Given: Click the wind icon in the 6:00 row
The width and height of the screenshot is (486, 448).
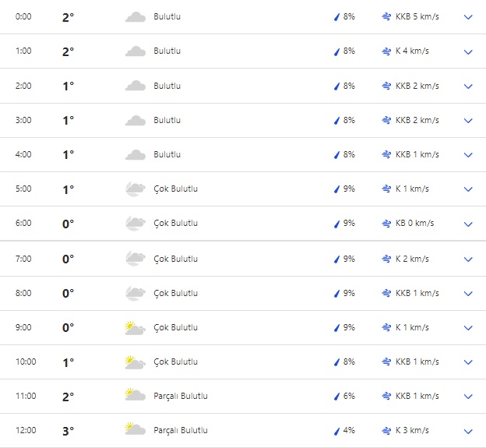Looking at the screenshot, I should click(x=386, y=223).
